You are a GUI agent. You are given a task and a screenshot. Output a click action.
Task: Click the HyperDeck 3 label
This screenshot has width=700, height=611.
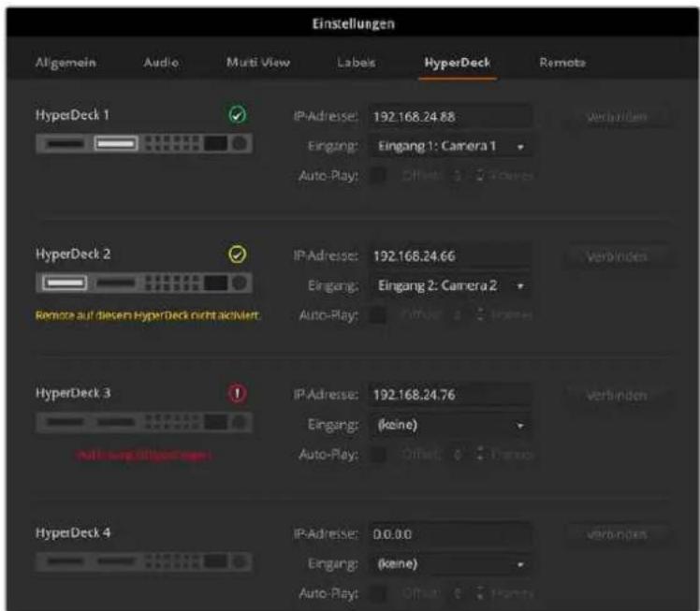coord(73,393)
